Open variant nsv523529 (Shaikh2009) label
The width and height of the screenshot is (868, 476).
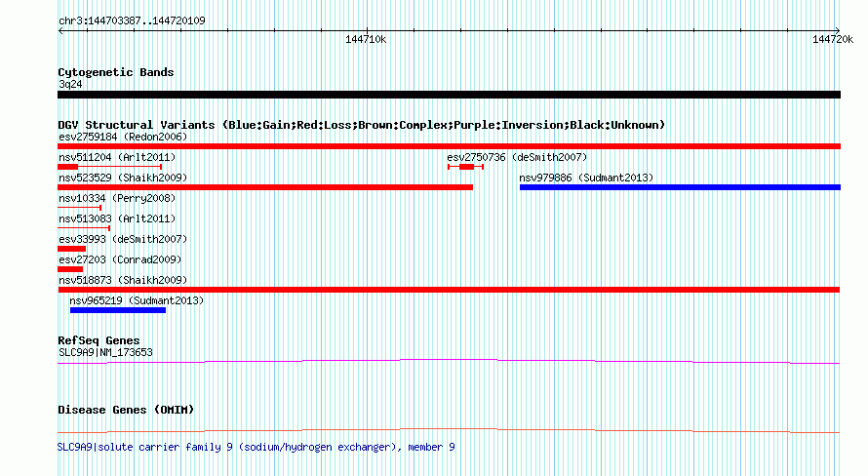pyautogui.click(x=123, y=178)
